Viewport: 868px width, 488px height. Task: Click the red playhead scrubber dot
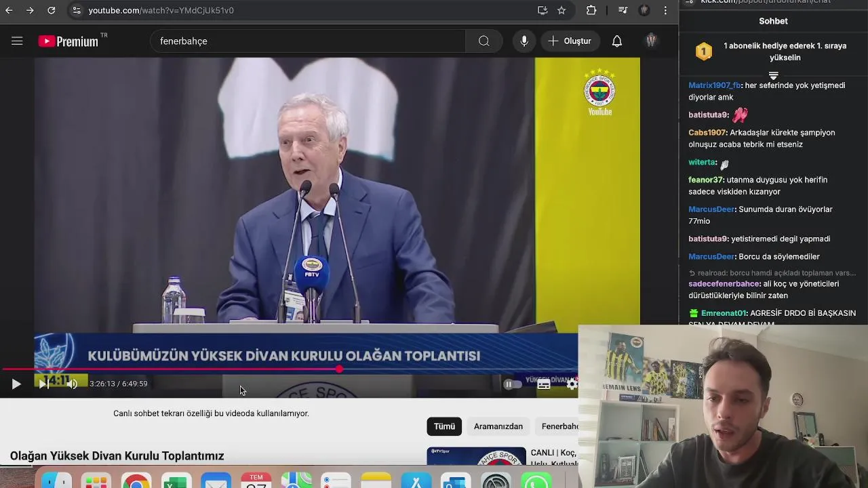[339, 369]
